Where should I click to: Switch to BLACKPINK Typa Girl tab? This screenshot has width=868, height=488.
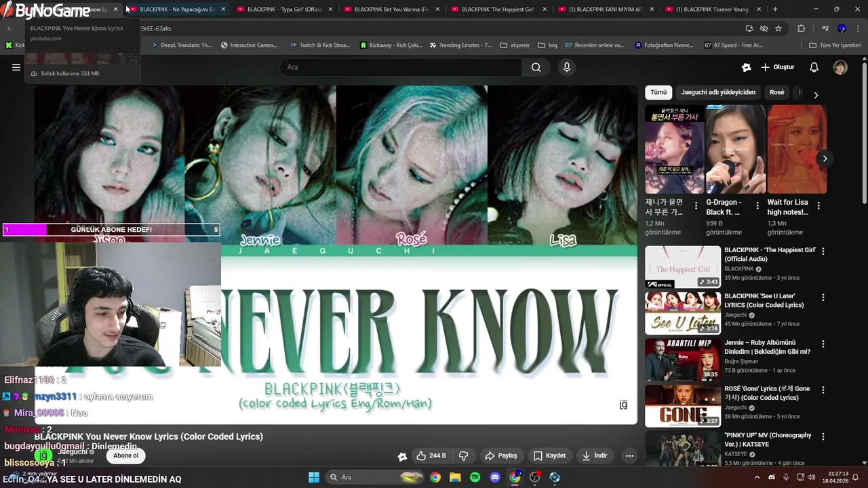click(x=283, y=9)
